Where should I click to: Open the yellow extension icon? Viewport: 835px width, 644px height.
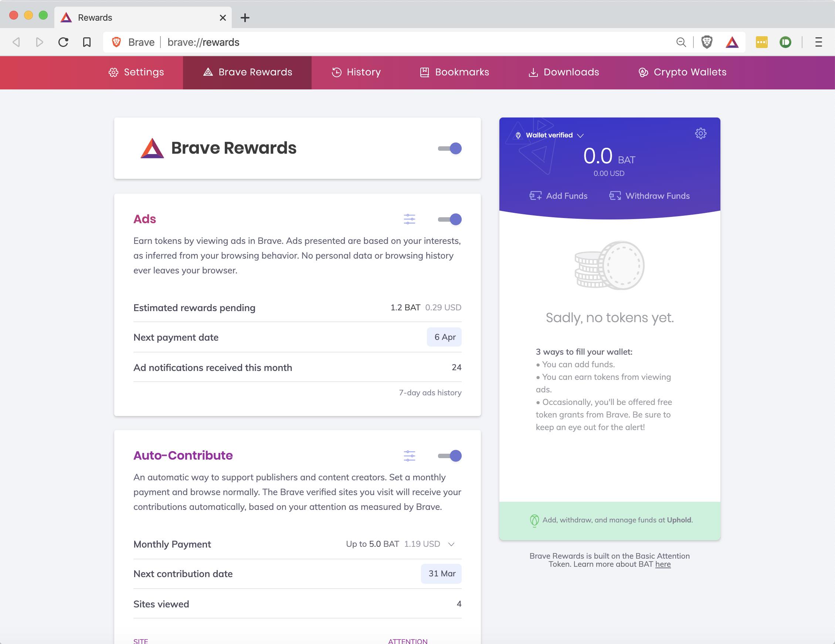[761, 42]
